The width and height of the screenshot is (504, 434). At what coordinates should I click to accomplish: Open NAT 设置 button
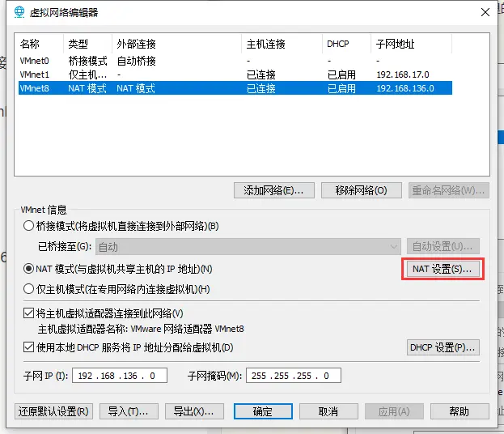pos(442,269)
